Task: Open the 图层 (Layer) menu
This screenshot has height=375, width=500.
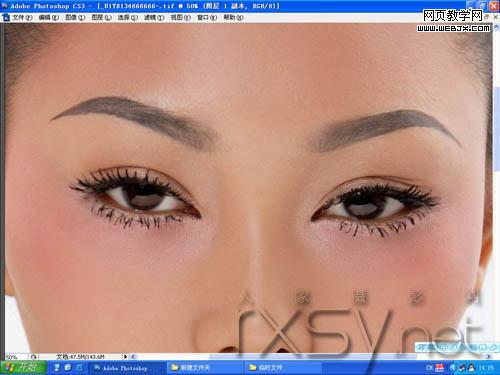Action: click(x=101, y=17)
